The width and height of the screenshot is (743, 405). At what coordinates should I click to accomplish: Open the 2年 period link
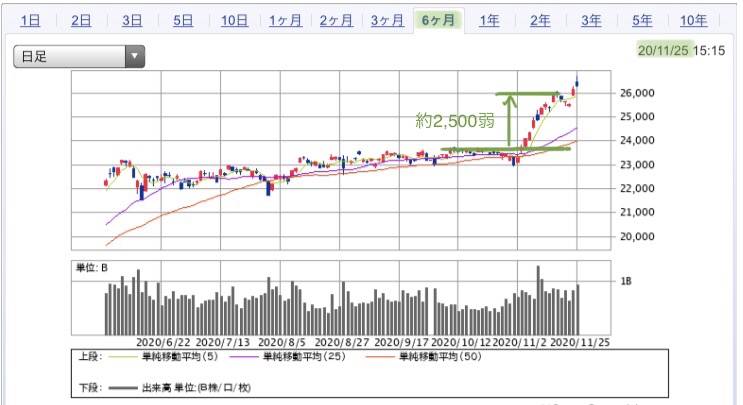(x=540, y=20)
